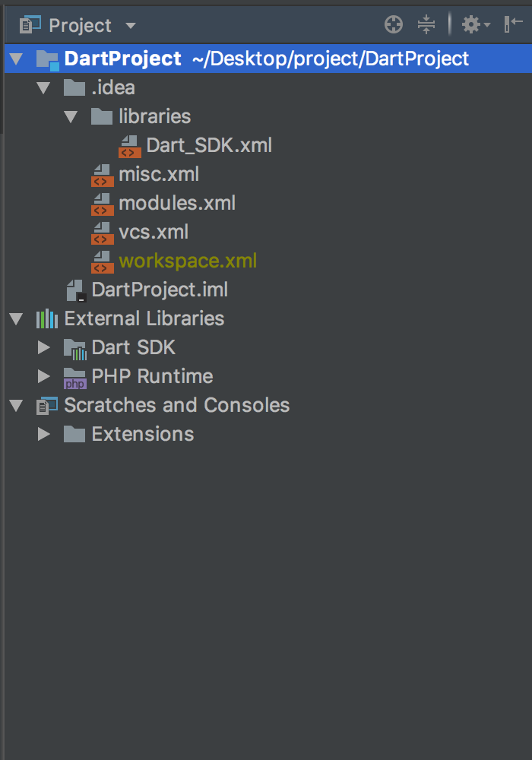
Task: Click the vcs.xml file icon
Action: coord(101,233)
